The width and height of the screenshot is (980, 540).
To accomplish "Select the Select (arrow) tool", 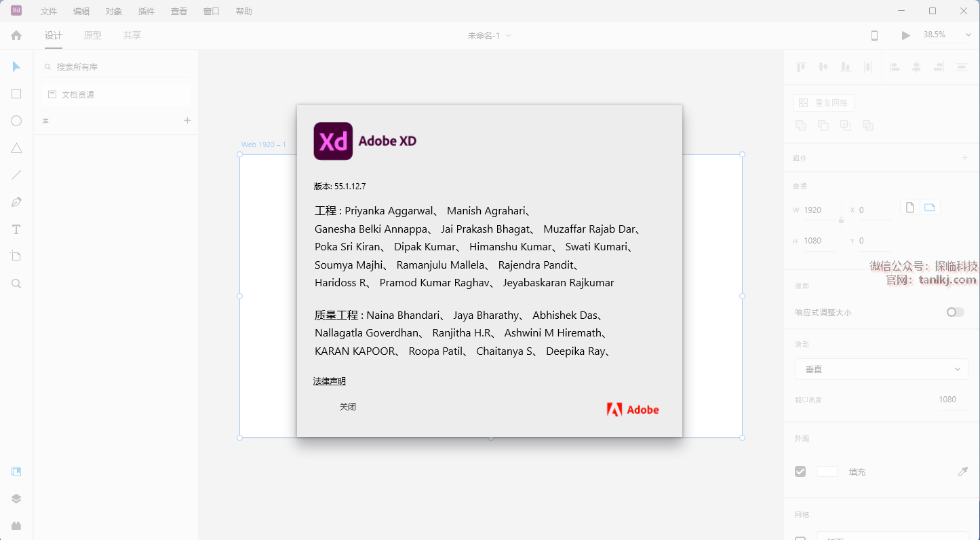I will (16, 66).
